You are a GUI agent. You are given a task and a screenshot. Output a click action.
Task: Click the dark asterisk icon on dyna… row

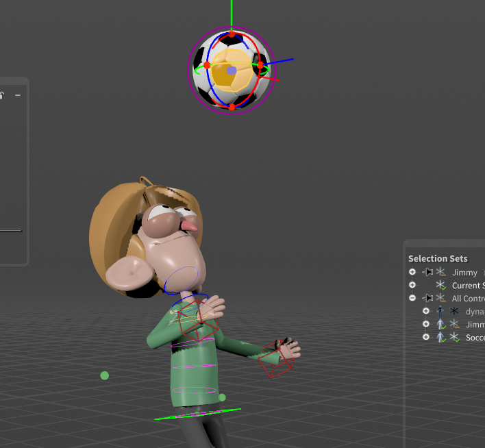(x=454, y=311)
